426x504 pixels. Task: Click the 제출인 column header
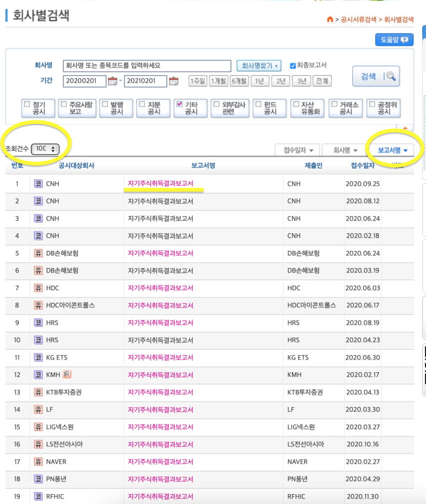(313, 165)
